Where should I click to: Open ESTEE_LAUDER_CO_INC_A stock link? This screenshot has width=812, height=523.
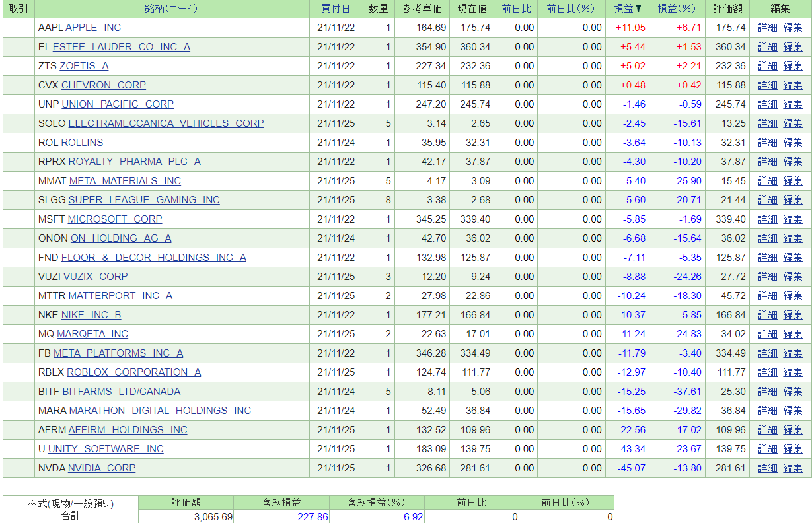pos(122,47)
